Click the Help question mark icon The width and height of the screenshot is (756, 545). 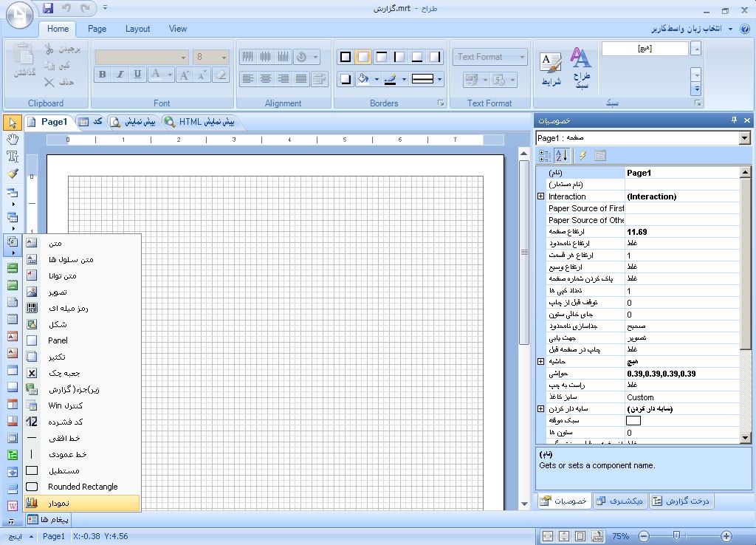(745, 29)
